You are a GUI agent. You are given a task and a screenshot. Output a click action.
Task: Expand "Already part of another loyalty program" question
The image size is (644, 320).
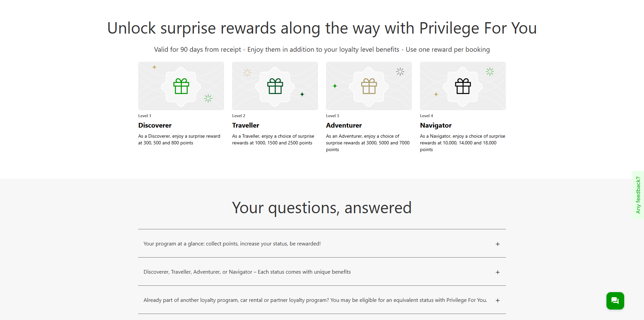315,300
